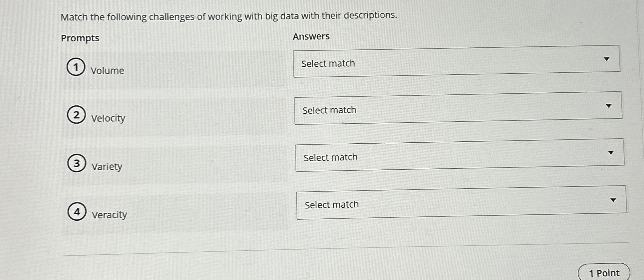Screen dimensions: 644x280
Task: Select the numbered circle for prompt 3
Action: click(77, 163)
